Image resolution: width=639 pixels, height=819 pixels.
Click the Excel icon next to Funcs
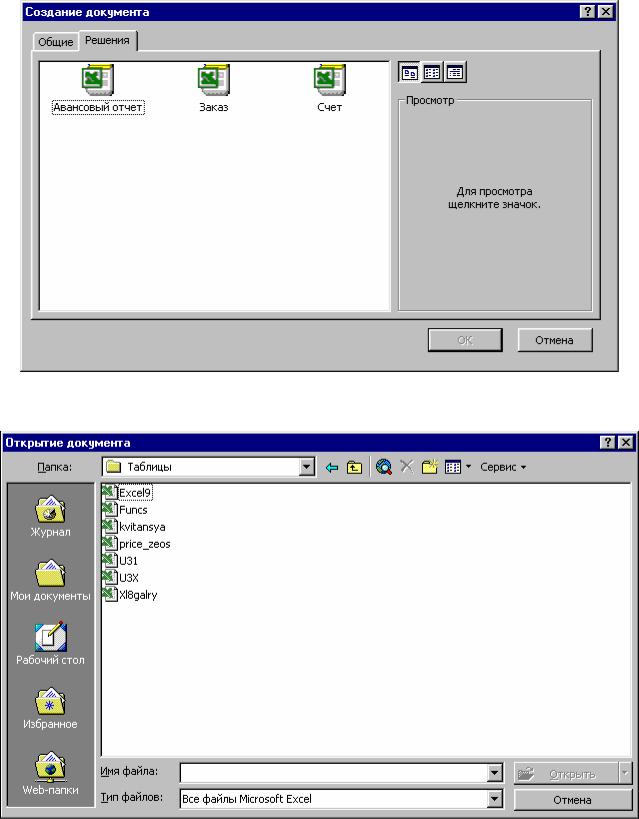(110, 509)
